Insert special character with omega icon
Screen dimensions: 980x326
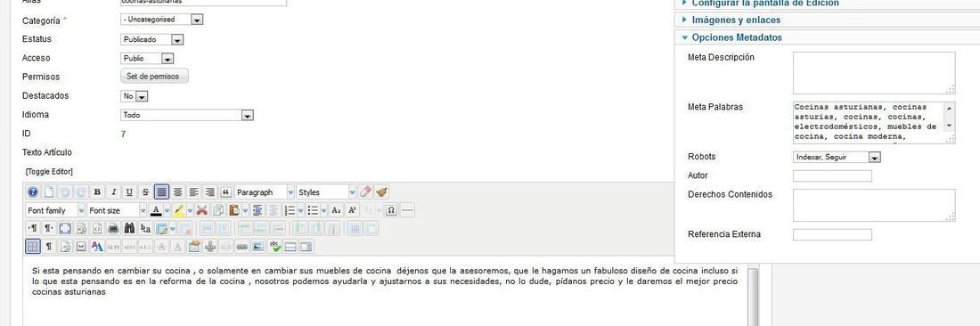coord(391,210)
